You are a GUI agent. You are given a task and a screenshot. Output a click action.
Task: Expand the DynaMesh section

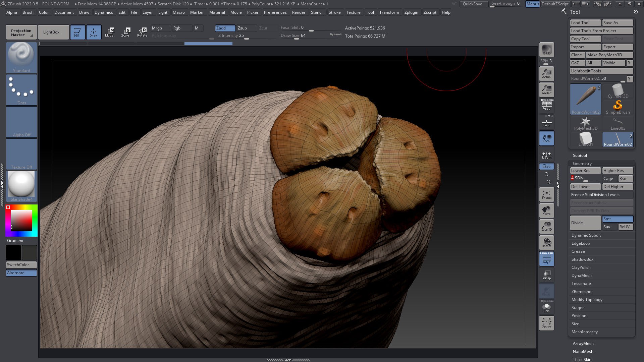pos(581,276)
